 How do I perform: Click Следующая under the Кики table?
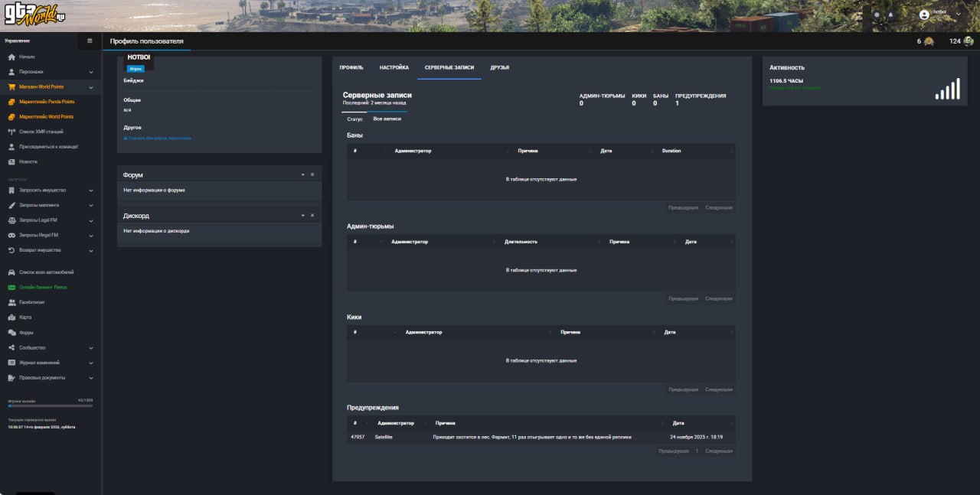[x=719, y=389]
